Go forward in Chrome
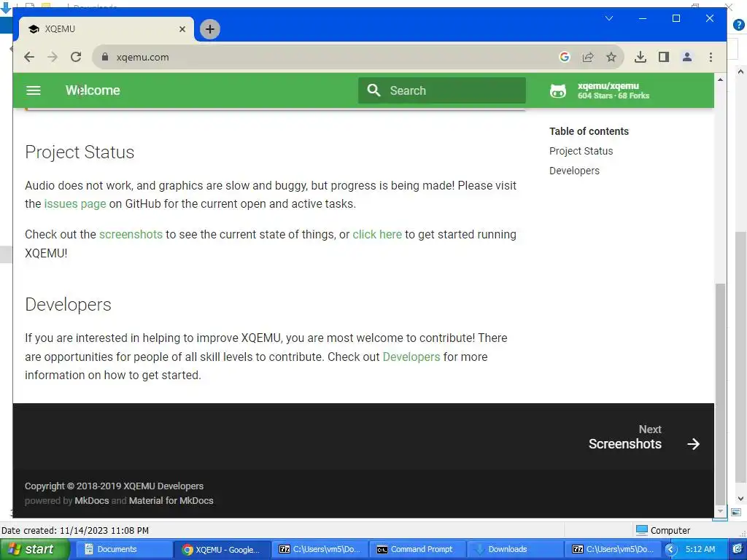This screenshot has width=747, height=560. [x=53, y=57]
